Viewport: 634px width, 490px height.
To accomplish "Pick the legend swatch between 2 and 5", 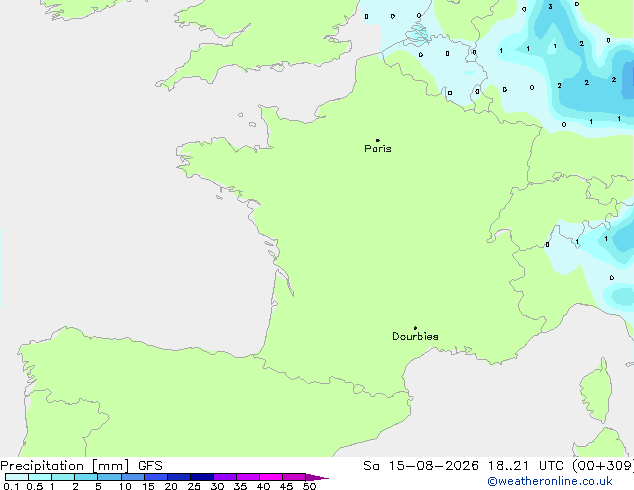I will tap(86, 477).
